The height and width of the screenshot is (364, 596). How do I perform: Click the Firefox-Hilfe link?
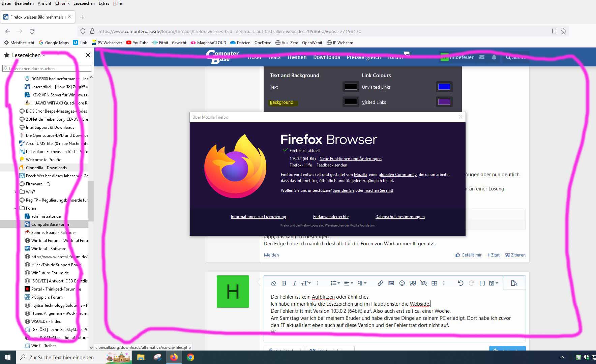tap(301, 165)
